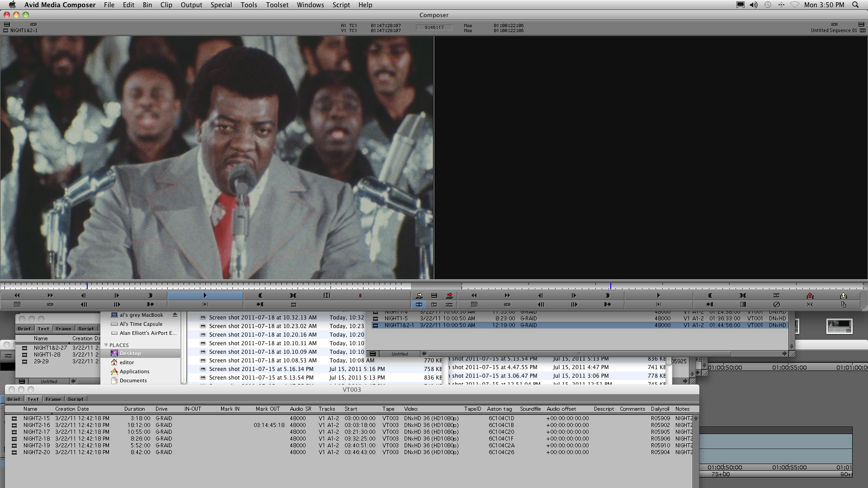Click the Overwrite red arrow button
This screenshot has width=868, height=488.
tap(449, 296)
